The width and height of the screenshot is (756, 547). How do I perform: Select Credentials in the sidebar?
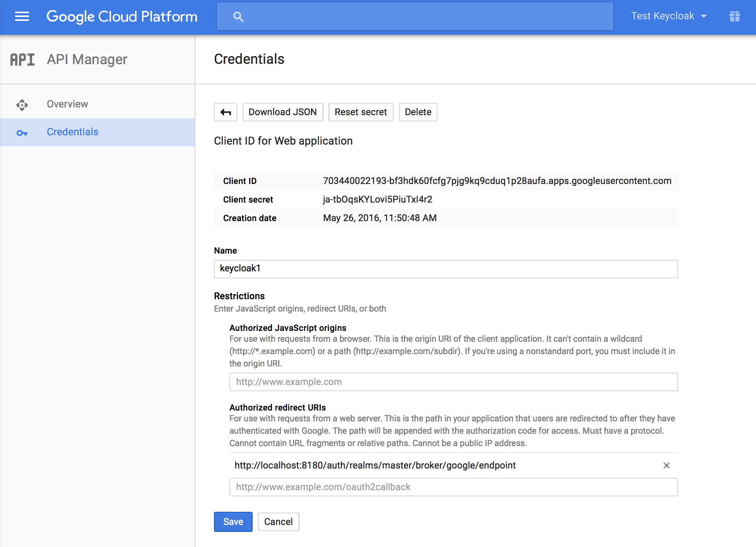72,132
